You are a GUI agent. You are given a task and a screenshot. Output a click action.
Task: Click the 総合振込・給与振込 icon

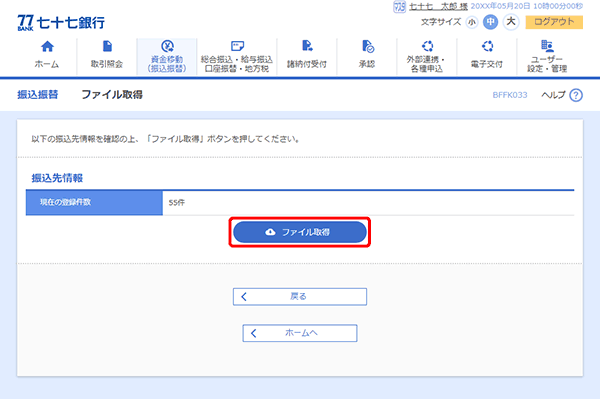pyautogui.click(x=237, y=46)
